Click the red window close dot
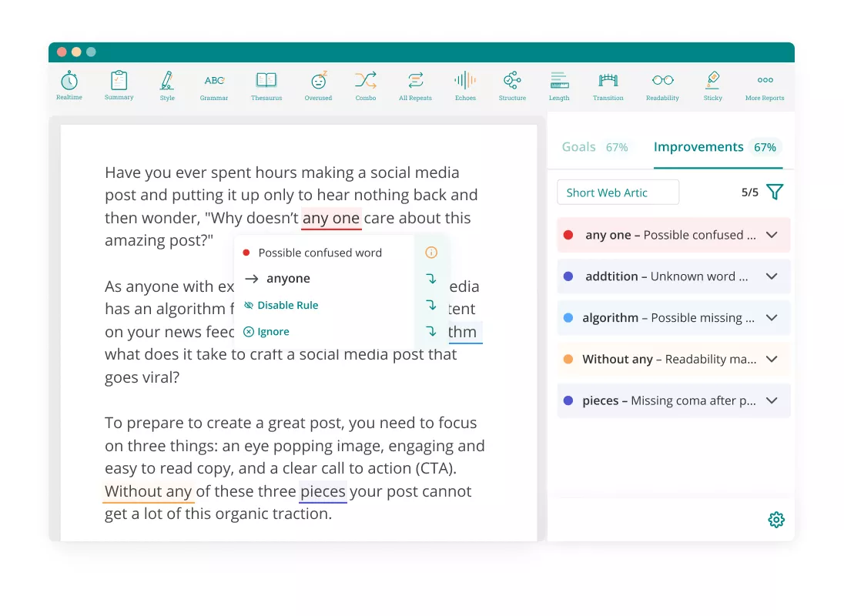The image size is (844, 616). pos(62,52)
